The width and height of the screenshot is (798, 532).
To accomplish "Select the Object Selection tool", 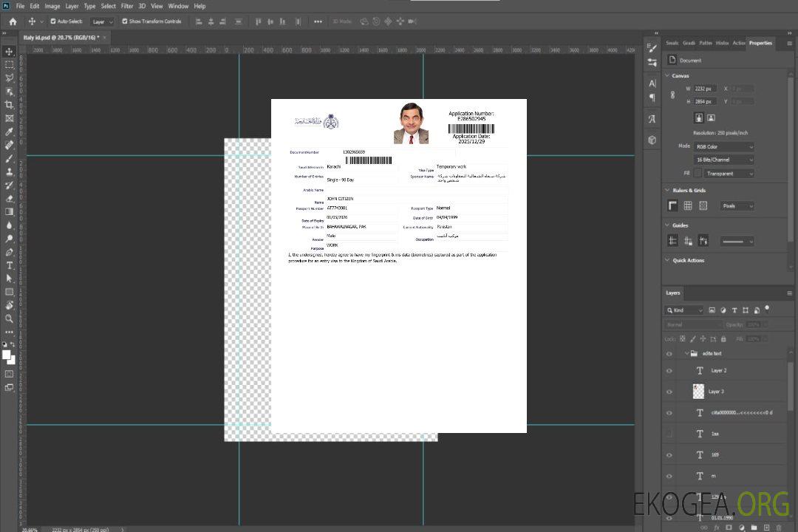I will [9, 92].
